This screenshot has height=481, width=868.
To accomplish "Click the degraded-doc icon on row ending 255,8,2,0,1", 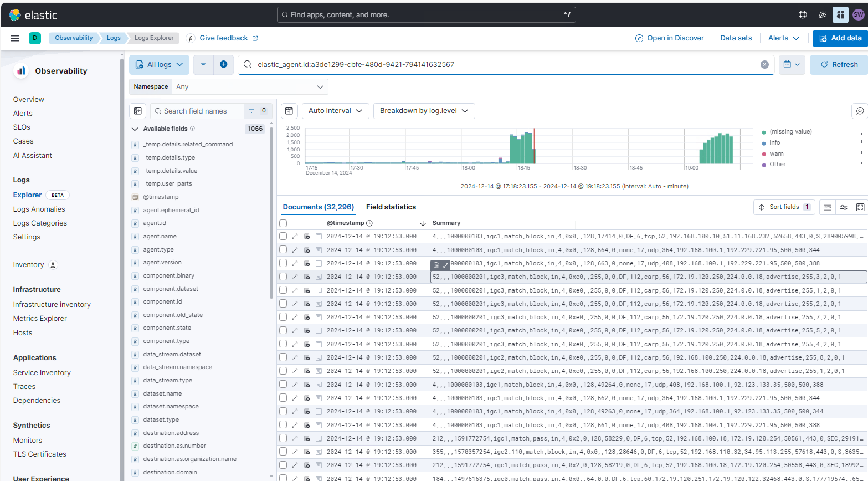I will [x=307, y=357].
